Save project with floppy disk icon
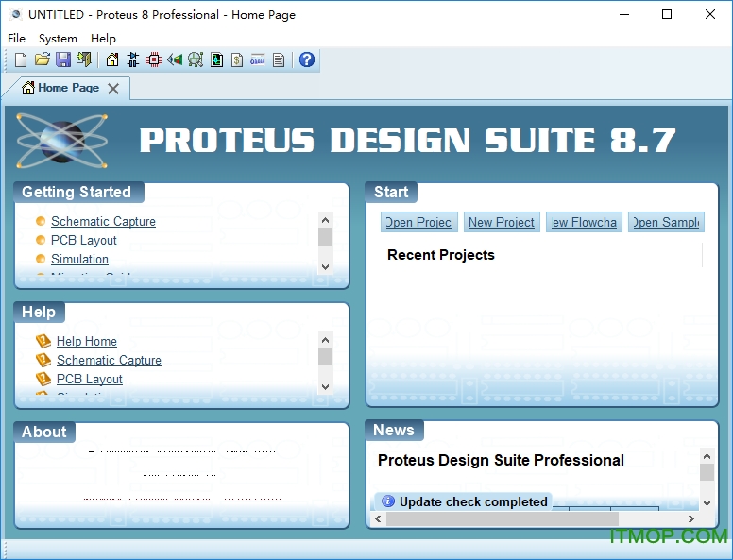This screenshot has width=733, height=560. (x=63, y=59)
